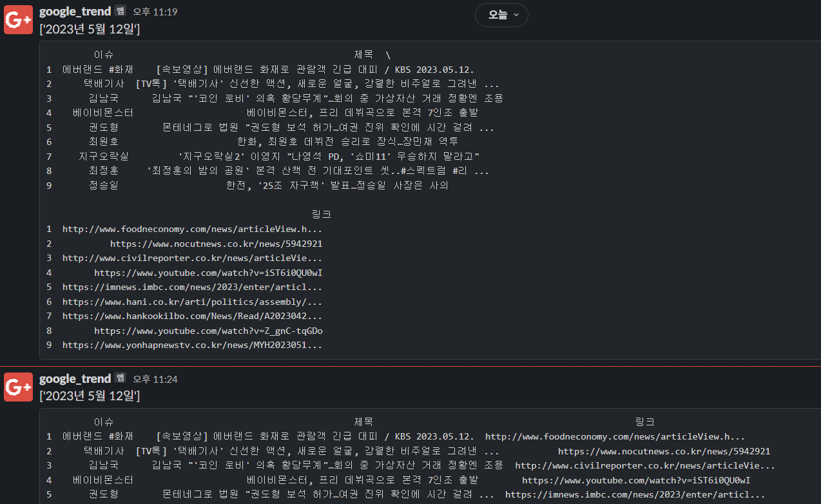Click the youtube watch?v=Z_gnC-tqGDo link
Image resolution: width=821 pixels, height=504 pixels.
pos(208,331)
